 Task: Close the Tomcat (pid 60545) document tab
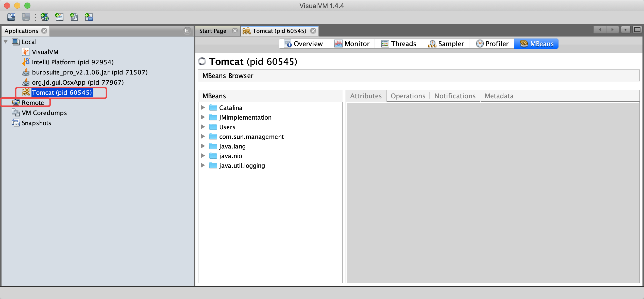(313, 31)
